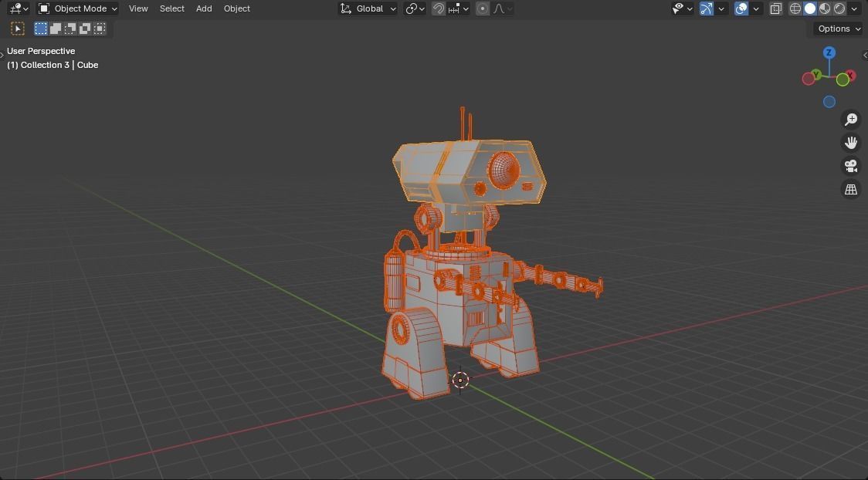Open the overlays options dropdown arrow

(755, 8)
